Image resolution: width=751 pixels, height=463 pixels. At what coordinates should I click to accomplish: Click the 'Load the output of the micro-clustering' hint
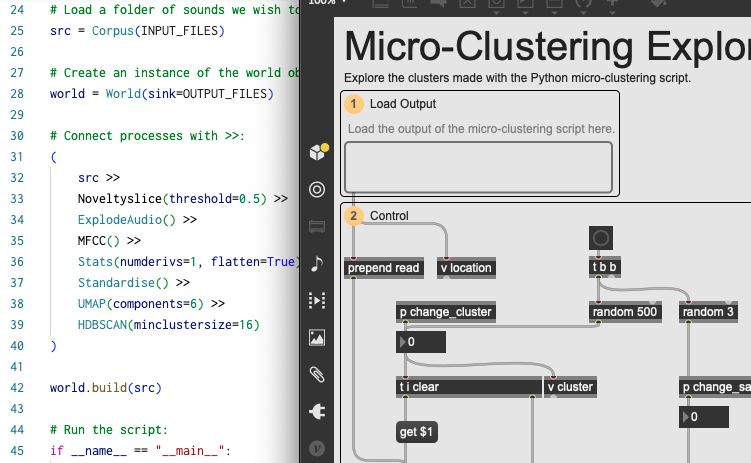point(481,129)
